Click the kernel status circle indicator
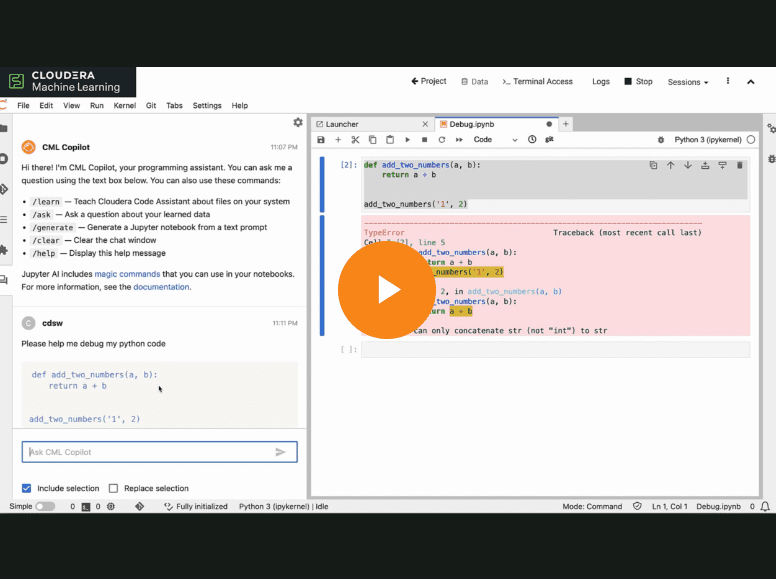Screen dimensions: 776x579 [x=751, y=140]
